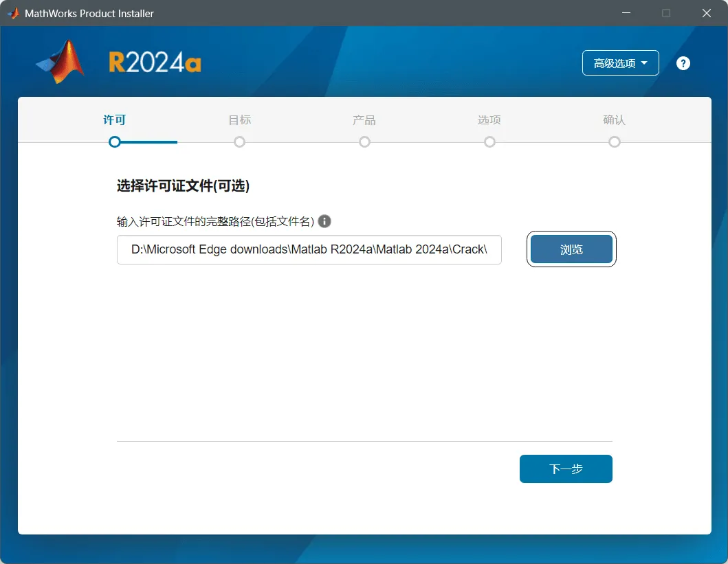Screen dimensions: 728x564
Task: Click the R2024a version text
Action: pyautogui.click(x=155, y=63)
